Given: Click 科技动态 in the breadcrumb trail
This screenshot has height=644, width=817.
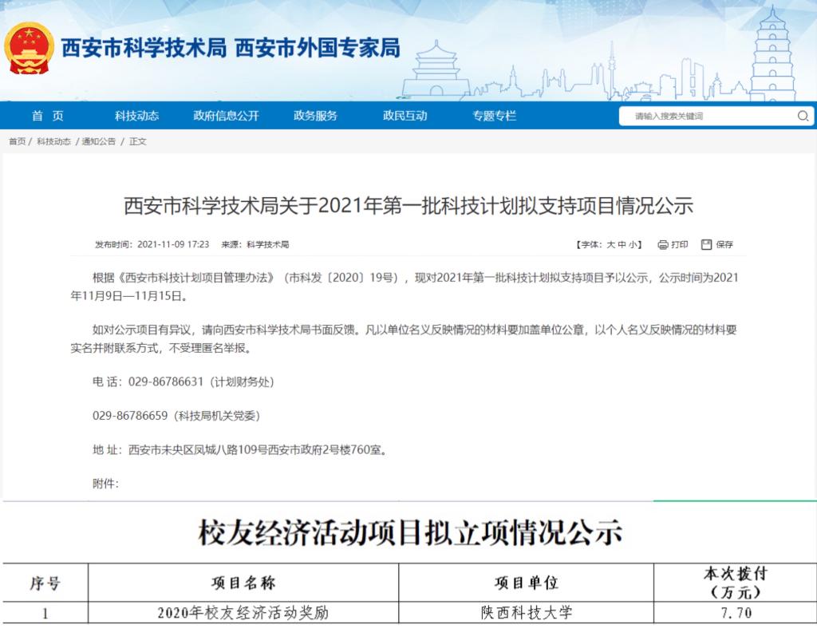Looking at the screenshot, I should click(x=54, y=141).
